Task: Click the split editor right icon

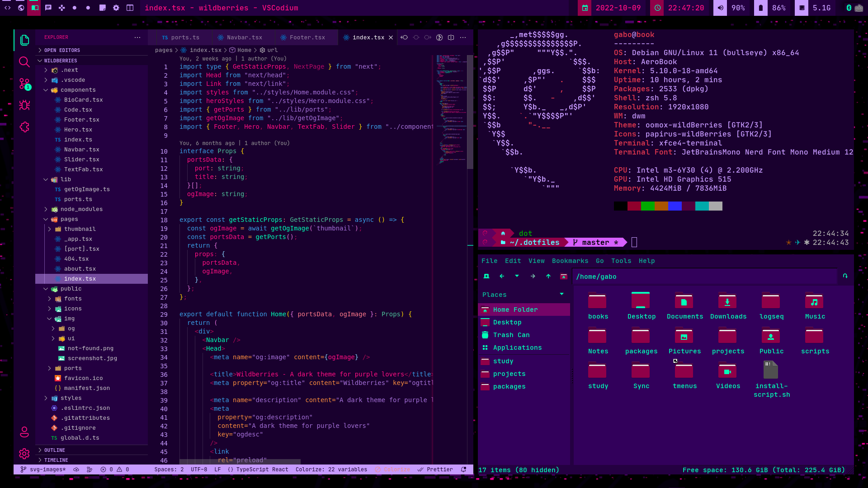Action: click(x=451, y=38)
